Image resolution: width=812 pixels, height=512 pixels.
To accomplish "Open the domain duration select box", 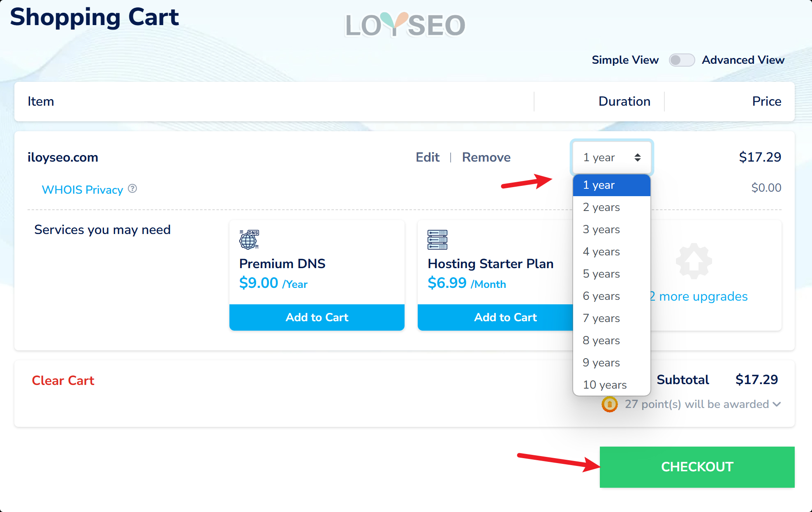I will [611, 158].
